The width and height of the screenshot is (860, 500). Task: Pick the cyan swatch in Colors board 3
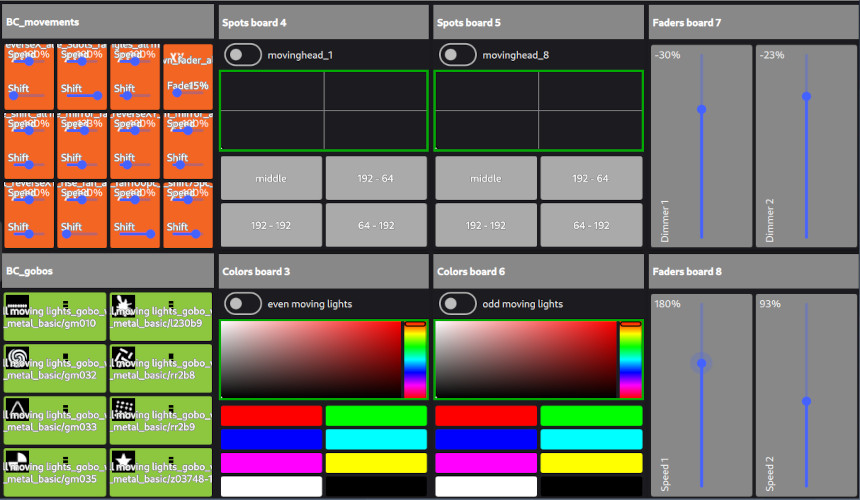pyautogui.click(x=376, y=439)
